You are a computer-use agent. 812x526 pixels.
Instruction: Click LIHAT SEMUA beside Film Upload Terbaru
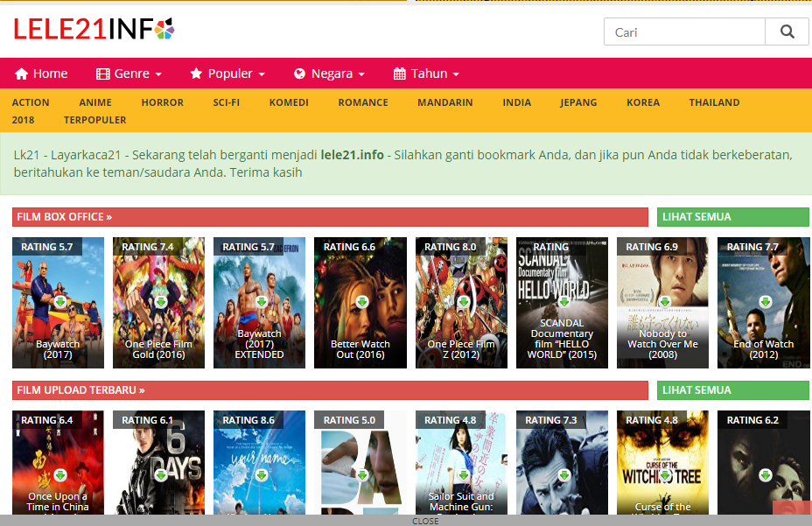click(x=732, y=389)
